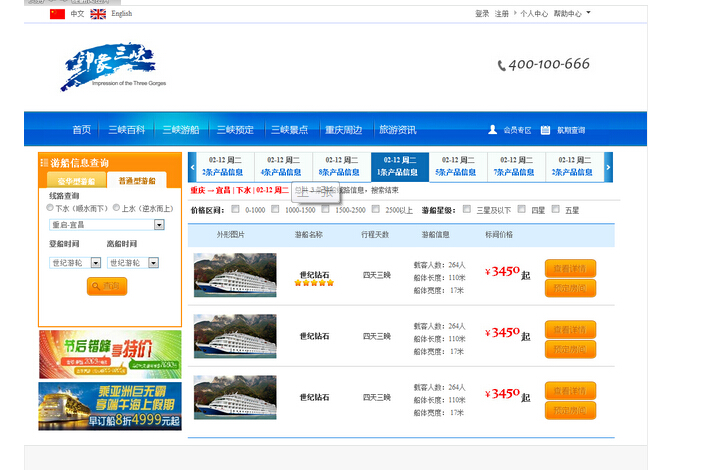Viewport: 703px width, 470px height.
Task: Open the sailing schedule calendar icon
Action: click(545, 130)
